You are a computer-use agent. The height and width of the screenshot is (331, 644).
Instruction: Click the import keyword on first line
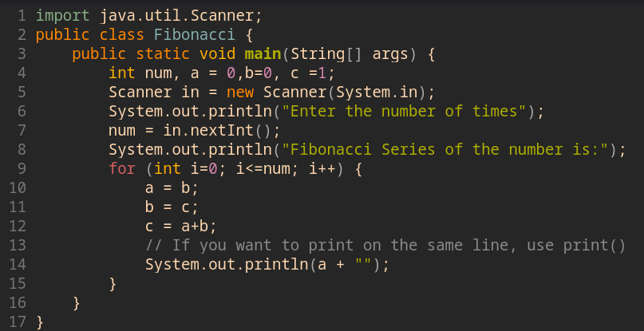point(63,16)
